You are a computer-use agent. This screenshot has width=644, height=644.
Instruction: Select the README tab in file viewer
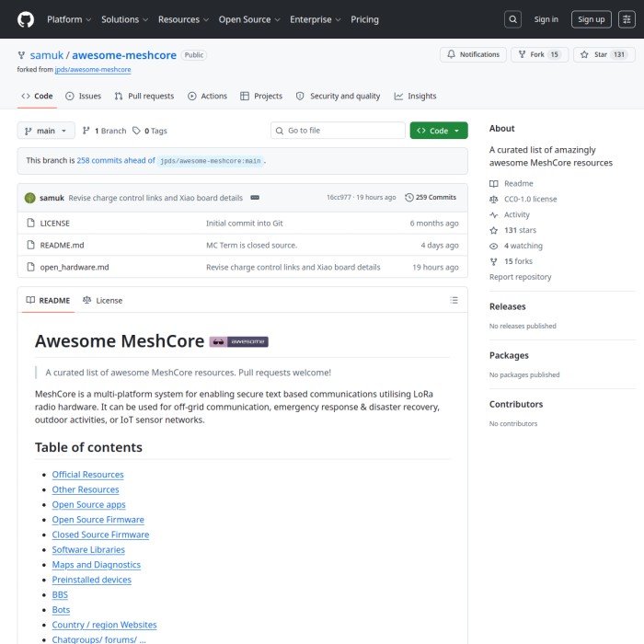pyautogui.click(x=48, y=300)
